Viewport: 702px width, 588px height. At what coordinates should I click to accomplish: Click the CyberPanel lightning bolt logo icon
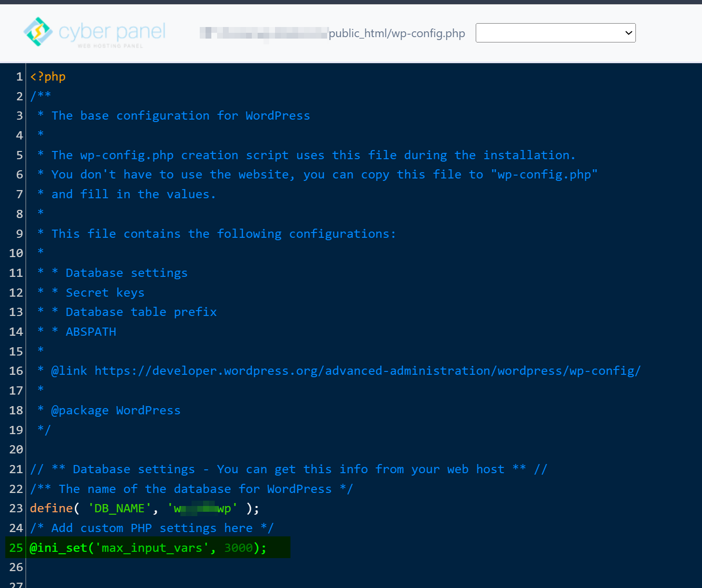[x=38, y=32]
